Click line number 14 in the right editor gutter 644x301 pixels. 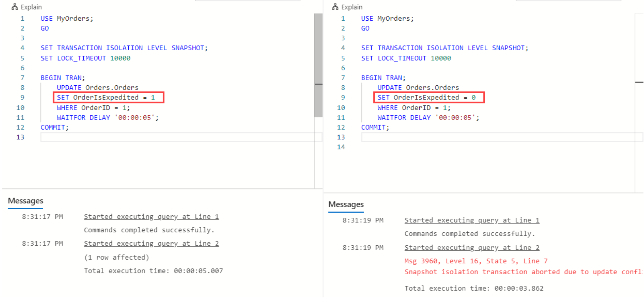tap(341, 147)
